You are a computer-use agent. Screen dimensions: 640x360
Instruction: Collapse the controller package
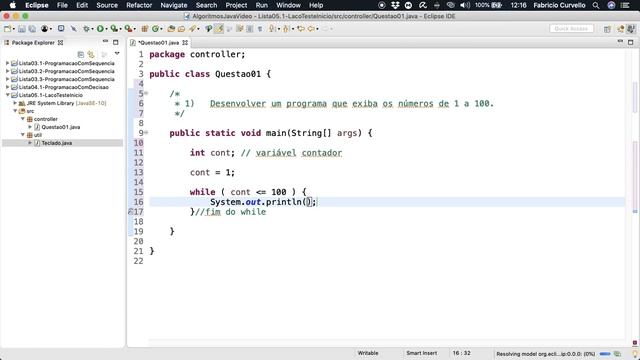23,119
